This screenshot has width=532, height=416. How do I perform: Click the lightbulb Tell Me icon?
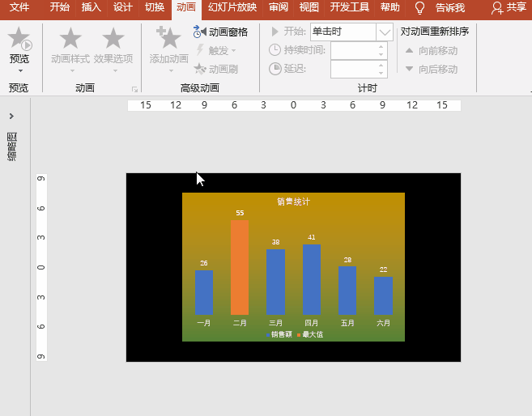pos(419,8)
